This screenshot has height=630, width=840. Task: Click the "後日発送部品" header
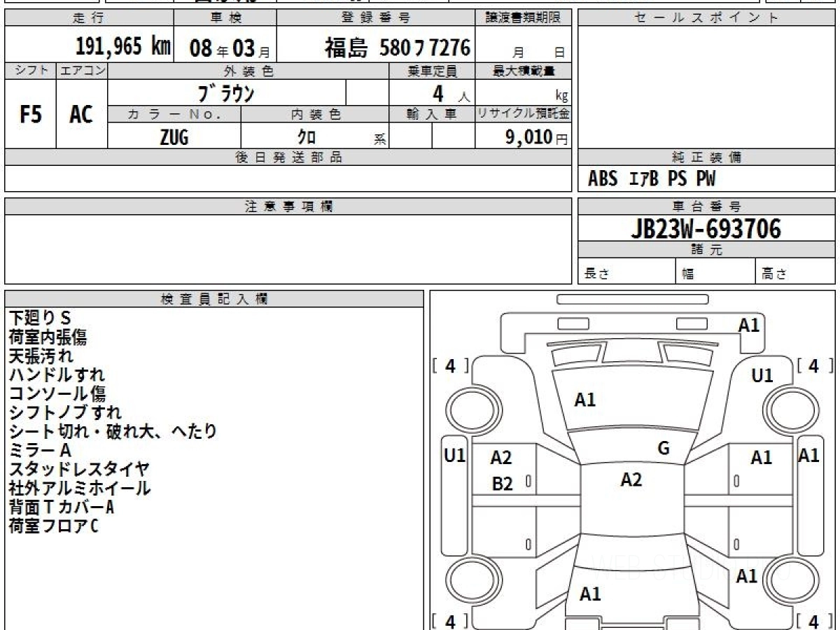click(288, 157)
